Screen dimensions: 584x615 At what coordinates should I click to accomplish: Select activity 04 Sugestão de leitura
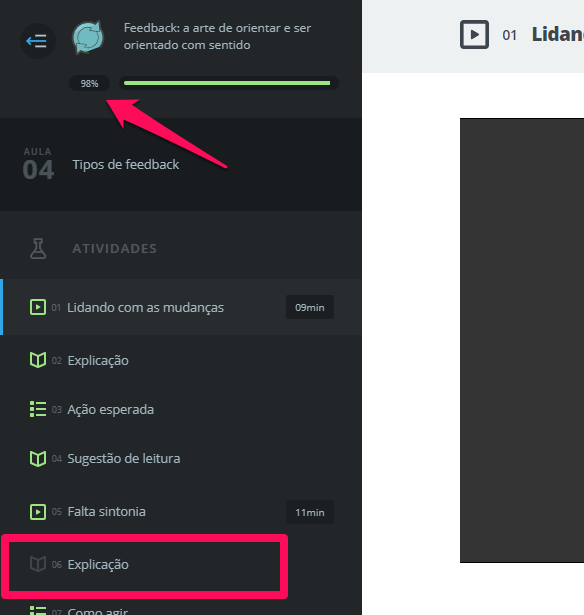pos(181,458)
